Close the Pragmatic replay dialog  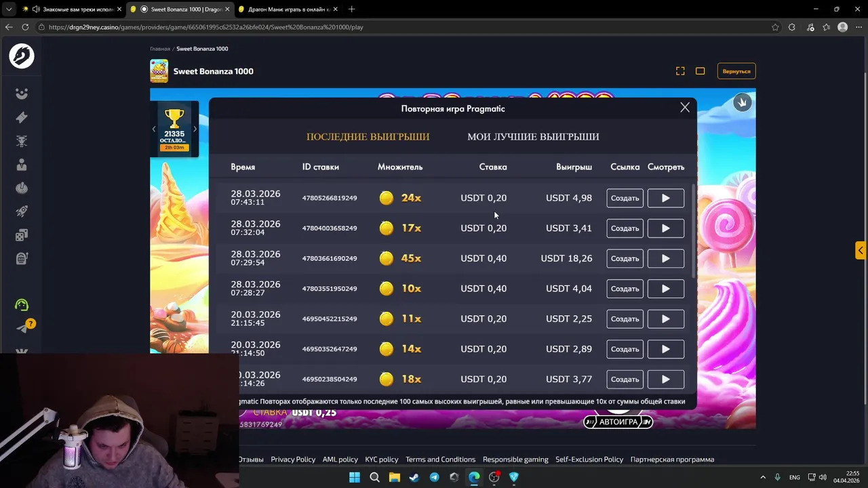(x=685, y=108)
